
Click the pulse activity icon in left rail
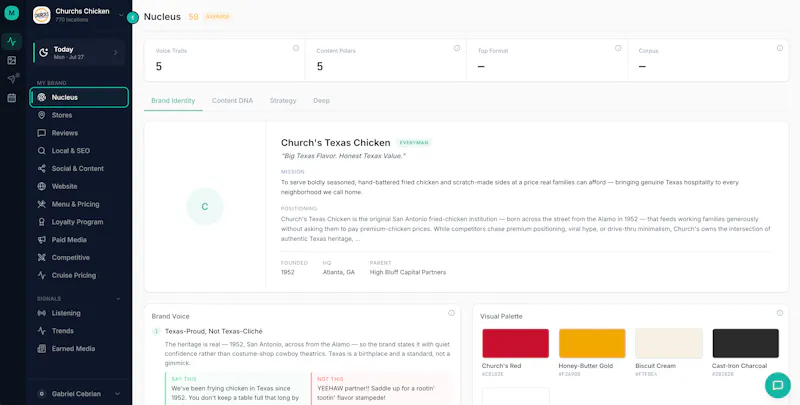(12, 42)
